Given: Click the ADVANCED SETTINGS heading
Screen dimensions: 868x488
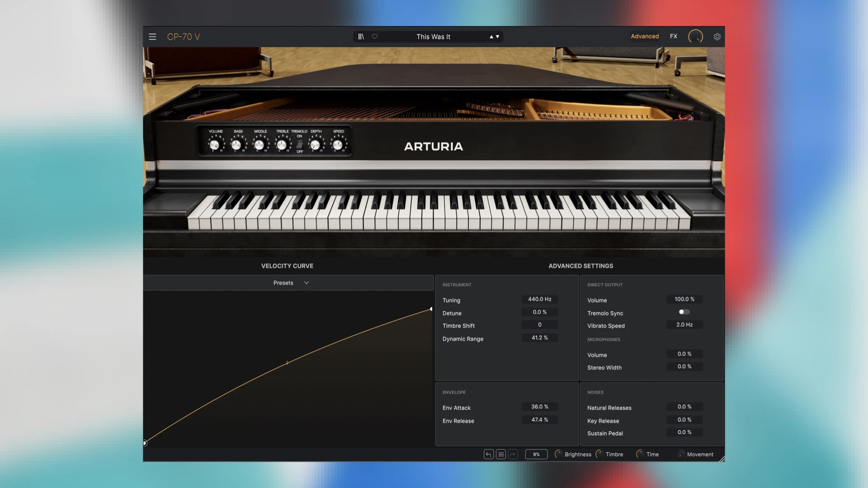Looking at the screenshot, I should pos(580,266).
